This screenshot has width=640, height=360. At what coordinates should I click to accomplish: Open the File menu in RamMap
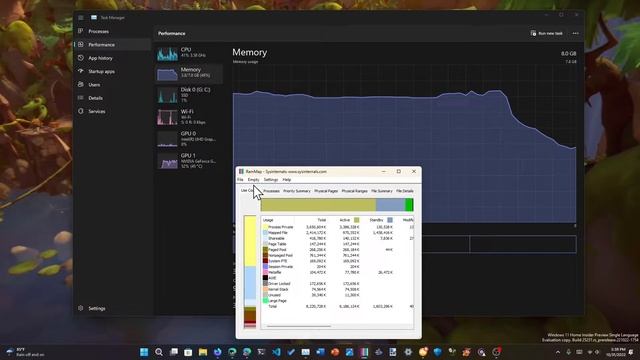(240, 180)
